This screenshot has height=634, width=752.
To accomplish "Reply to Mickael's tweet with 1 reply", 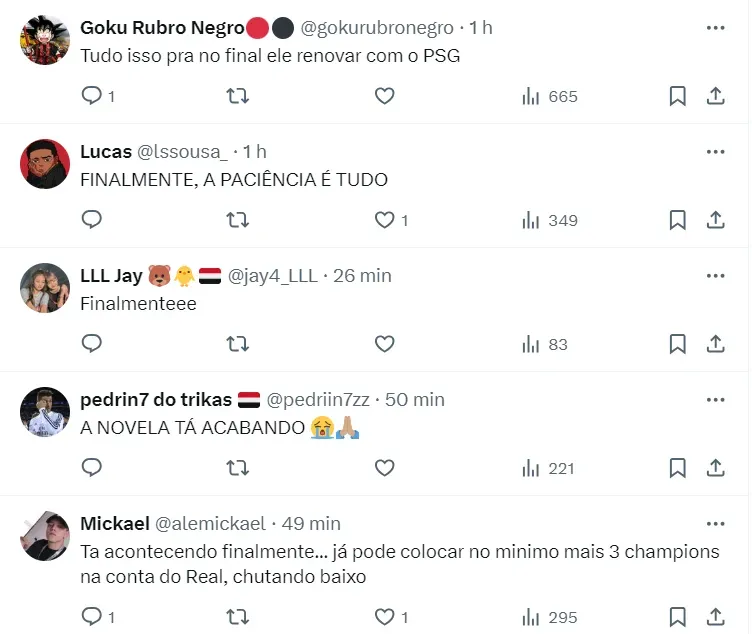I will point(91,616).
